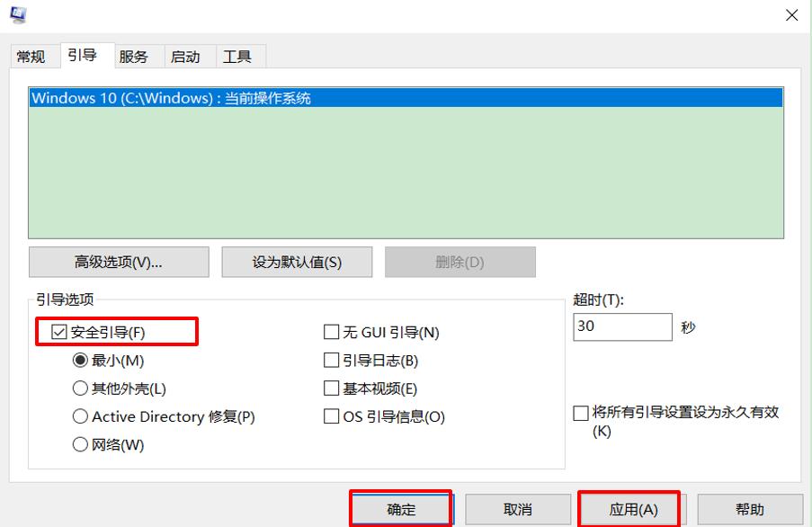Check the 基本视频(E) option
The width and height of the screenshot is (812, 527).
tap(332, 388)
